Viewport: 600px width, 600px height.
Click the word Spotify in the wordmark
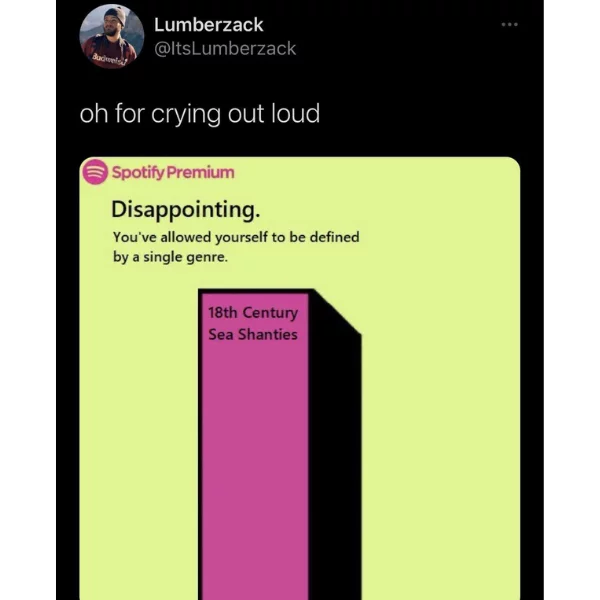click(x=138, y=173)
